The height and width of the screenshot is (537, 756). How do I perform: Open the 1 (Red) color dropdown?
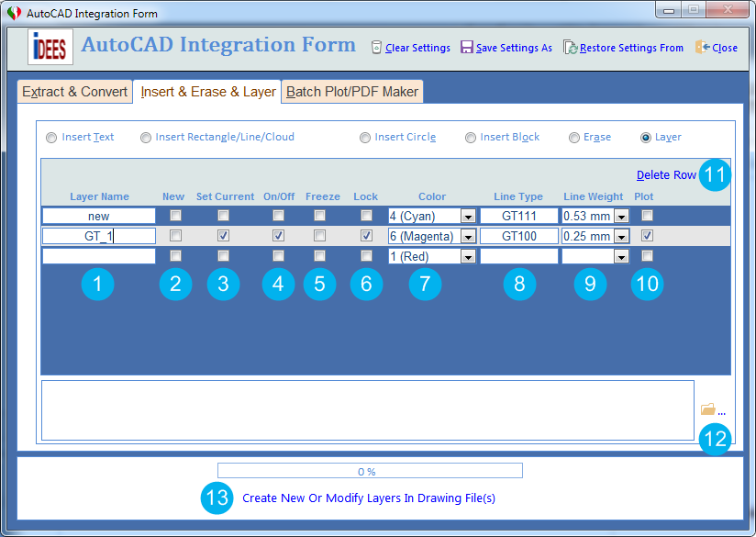click(x=468, y=257)
